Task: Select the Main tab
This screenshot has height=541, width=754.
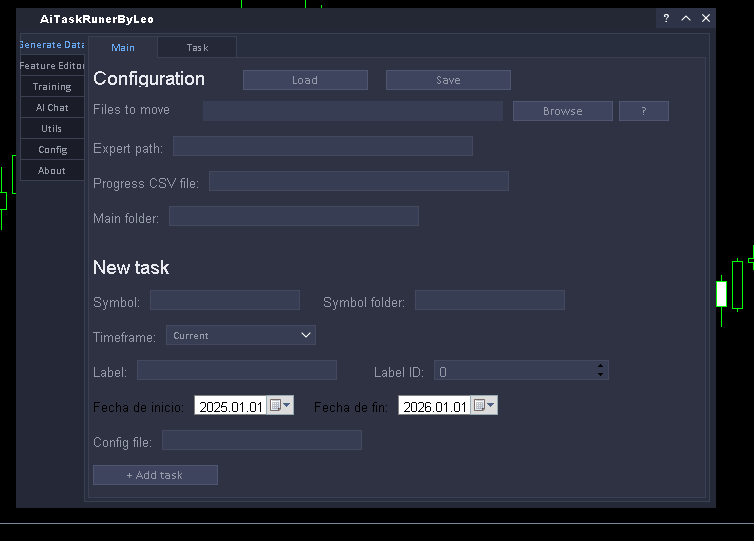Action: click(123, 47)
